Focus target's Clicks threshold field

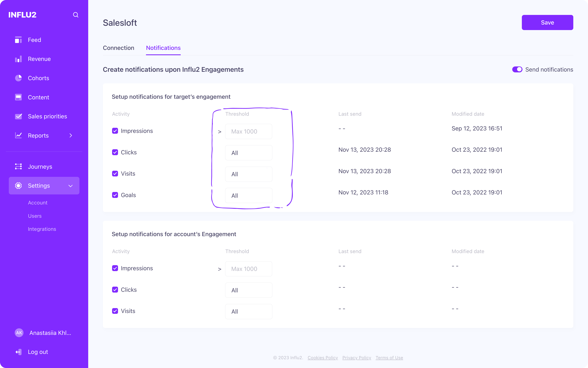click(248, 153)
